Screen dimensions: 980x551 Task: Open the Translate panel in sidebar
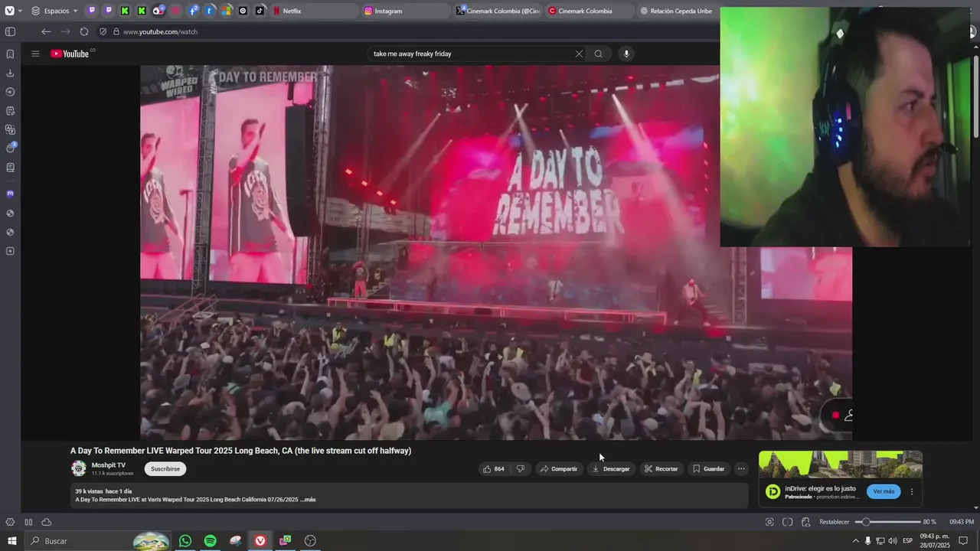[10, 130]
